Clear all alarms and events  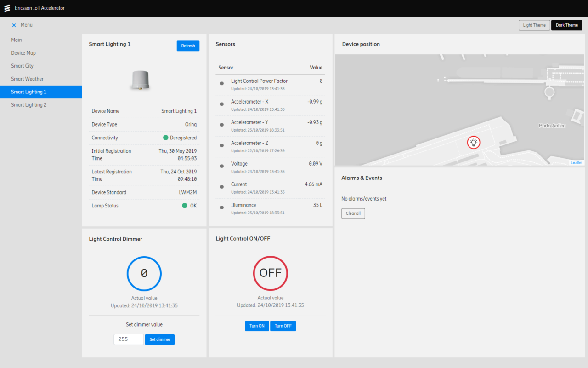pos(353,213)
